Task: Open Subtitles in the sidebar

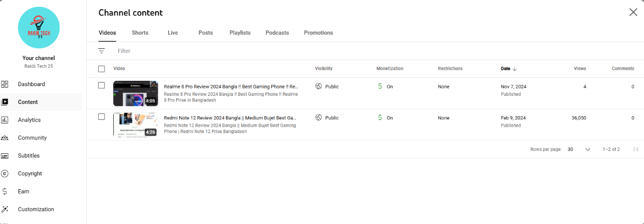Action: coord(41,156)
